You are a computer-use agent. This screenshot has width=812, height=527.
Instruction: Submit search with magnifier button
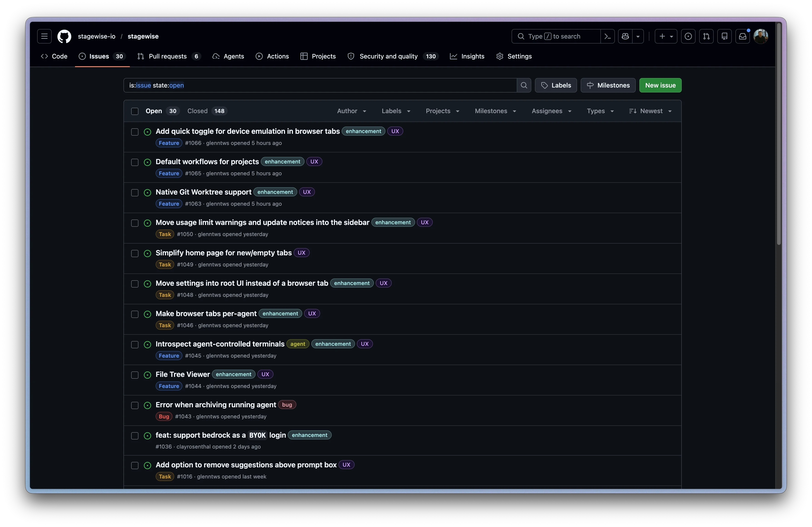pos(524,85)
